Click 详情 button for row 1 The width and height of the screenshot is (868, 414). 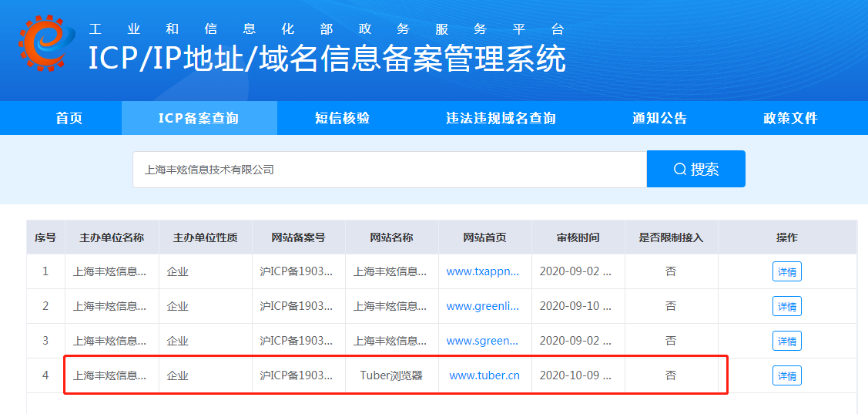(786, 271)
